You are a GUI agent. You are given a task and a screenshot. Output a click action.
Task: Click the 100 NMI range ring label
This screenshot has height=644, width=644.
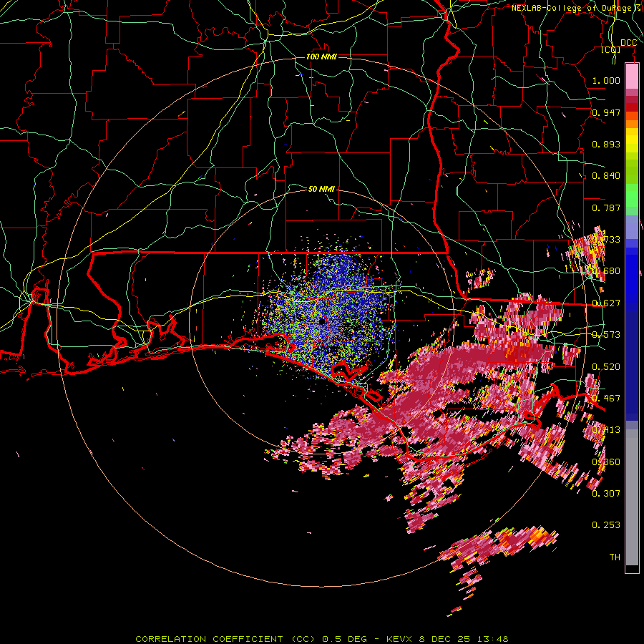click(321, 57)
